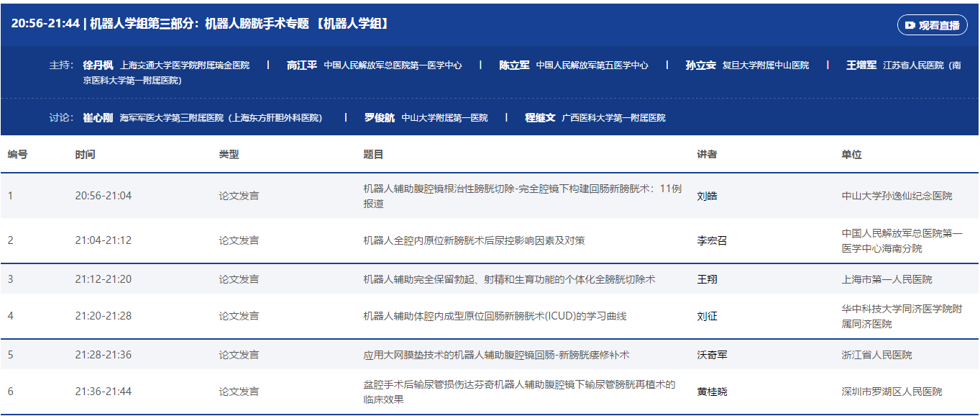Screen dimensions: 980x416
Task: Open paper 机器人全腔内原位新膀胱术后尿控影响因素及对策
Action: coord(474,240)
